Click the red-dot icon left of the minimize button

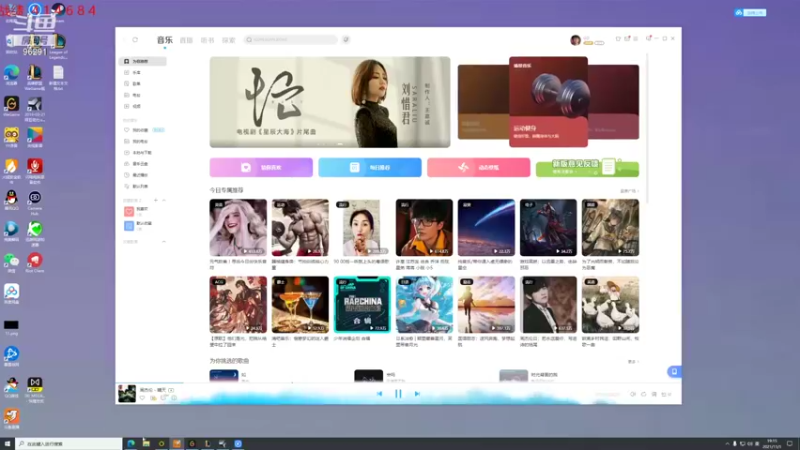click(x=649, y=38)
